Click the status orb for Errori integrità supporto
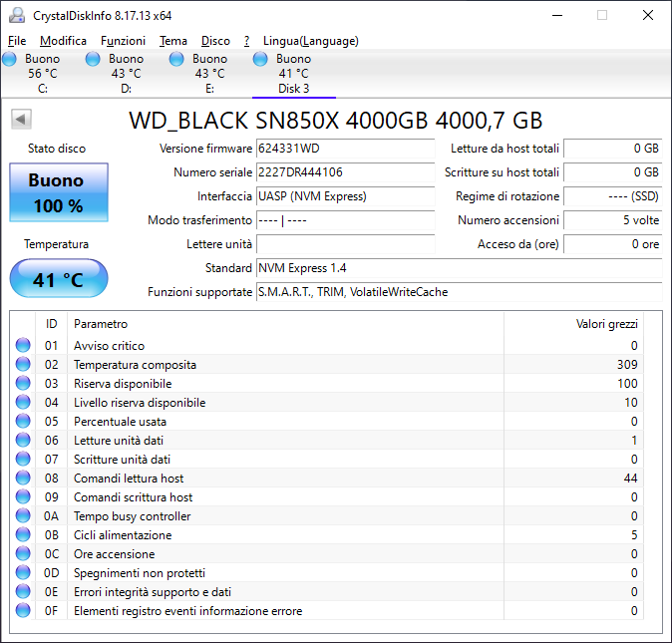The width and height of the screenshot is (672, 643). [x=23, y=591]
